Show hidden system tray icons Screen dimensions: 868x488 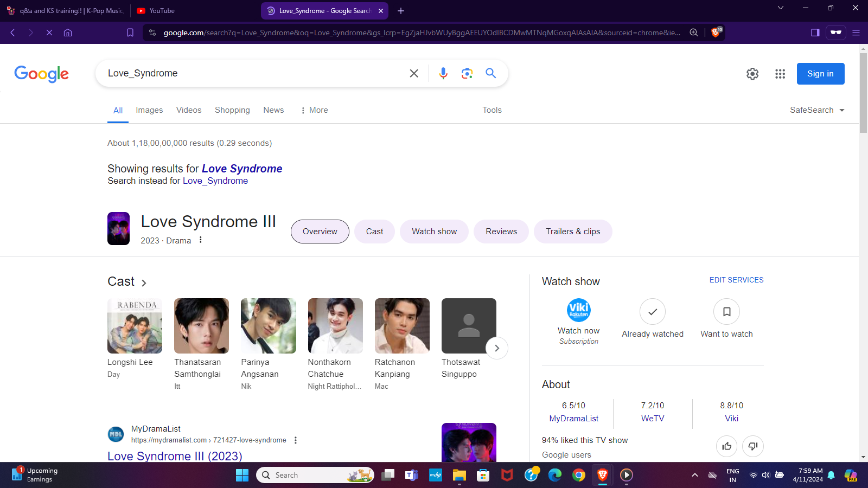(x=695, y=475)
